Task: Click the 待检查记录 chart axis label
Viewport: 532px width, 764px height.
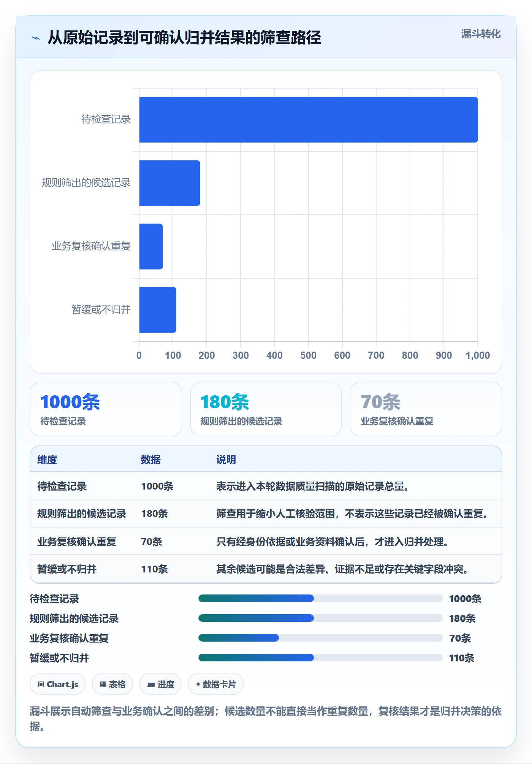Action: pos(106,119)
